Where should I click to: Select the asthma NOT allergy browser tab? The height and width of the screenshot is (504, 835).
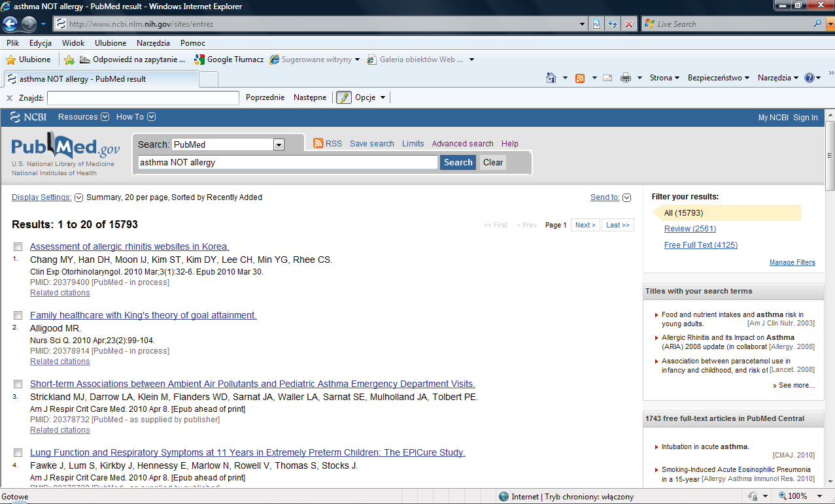(101, 78)
